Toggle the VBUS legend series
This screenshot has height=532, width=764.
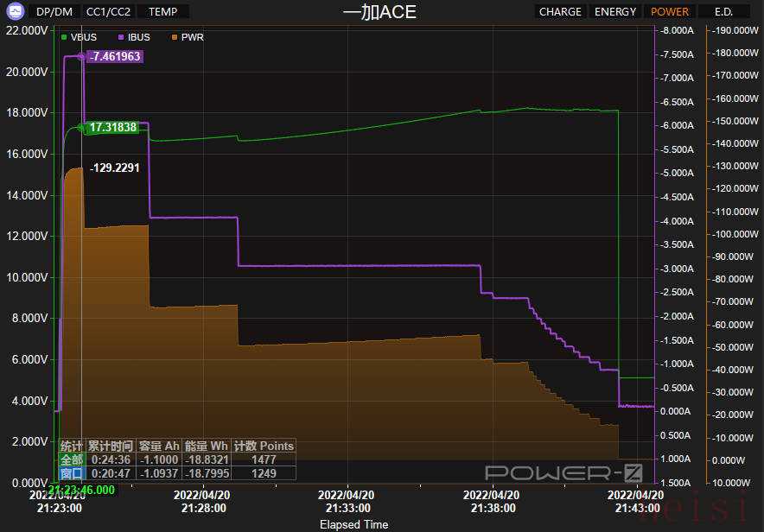(79, 37)
